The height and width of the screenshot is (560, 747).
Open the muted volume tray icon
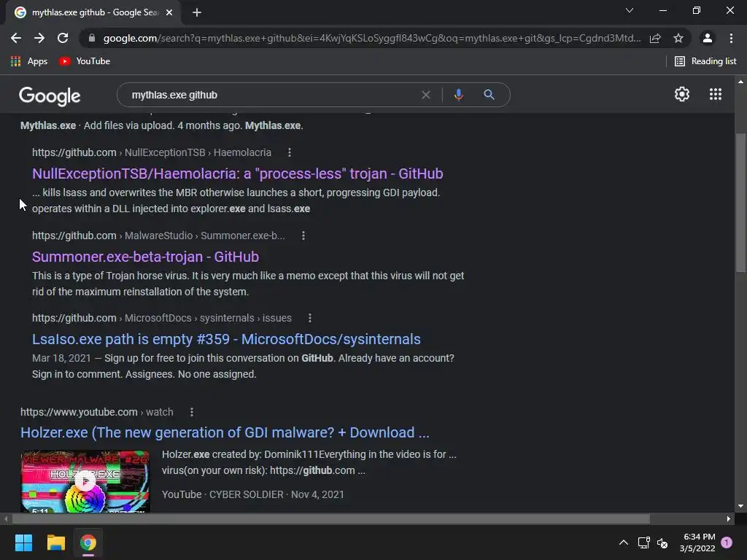click(x=662, y=542)
